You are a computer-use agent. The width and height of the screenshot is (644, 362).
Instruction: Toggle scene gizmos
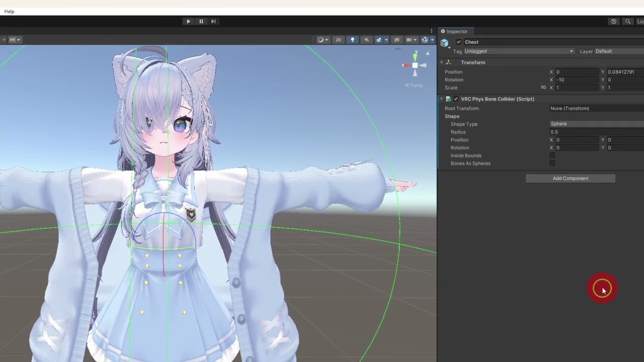click(x=425, y=40)
